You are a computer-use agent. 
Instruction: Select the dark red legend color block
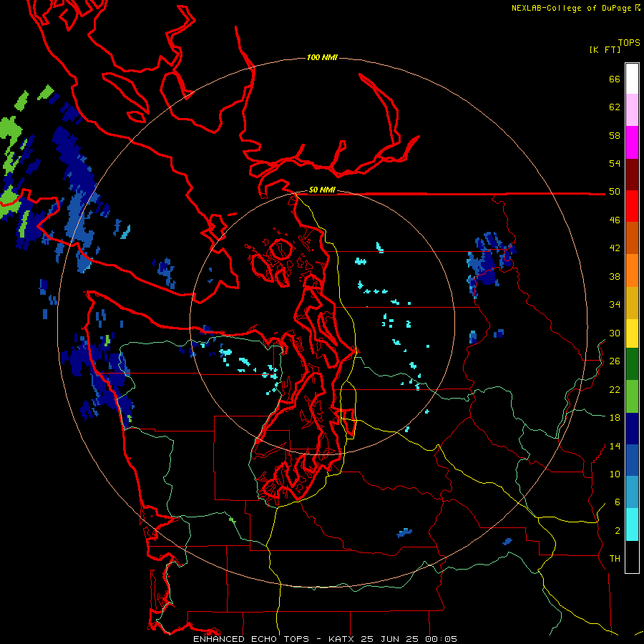pos(632,175)
